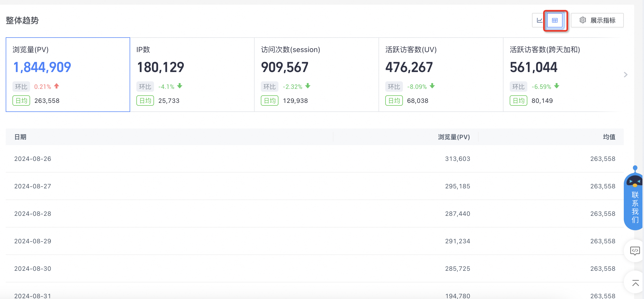Image resolution: width=644 pixels, height=299 pixels.
Task: Click the 环比 label beside 0.21%
Action: click(x=21, y=87)
